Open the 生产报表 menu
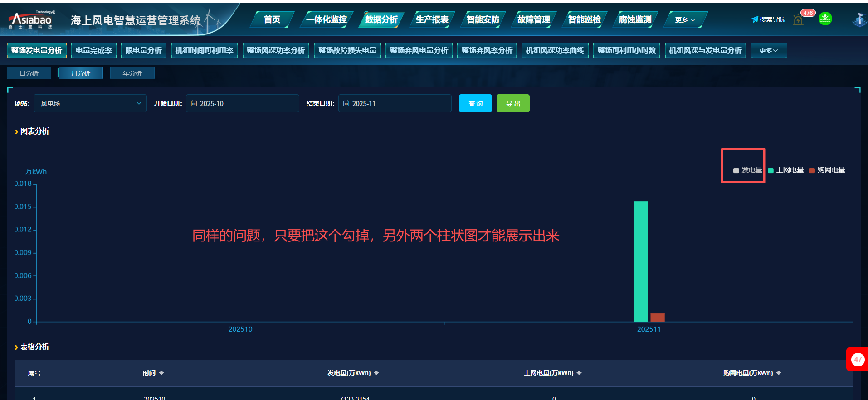This screenshot has width=868, height=400. (x=432, y=19)
